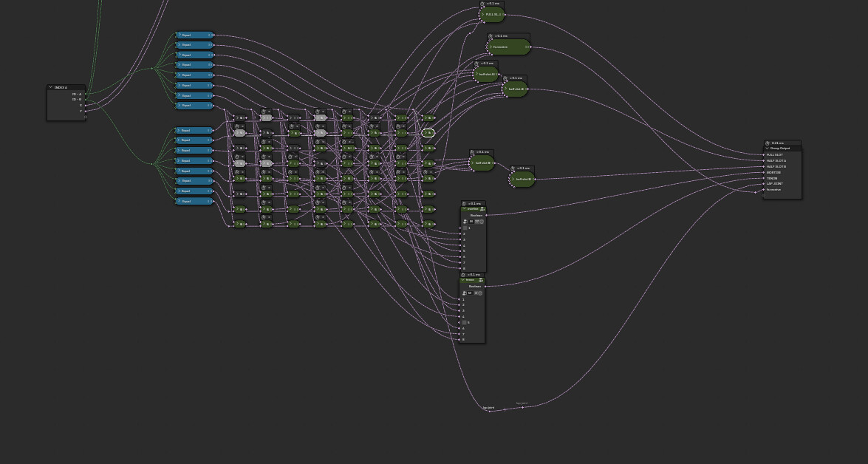868x464 pixels.
Task: Click the fake user icon in tenon node
Action: (x=480, y=293)
